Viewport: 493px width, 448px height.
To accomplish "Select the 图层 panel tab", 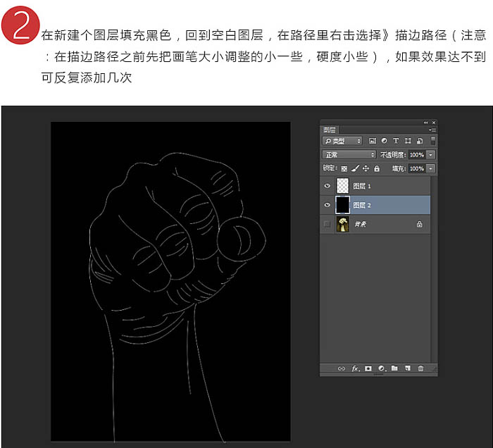I will [x=330, y=130].
